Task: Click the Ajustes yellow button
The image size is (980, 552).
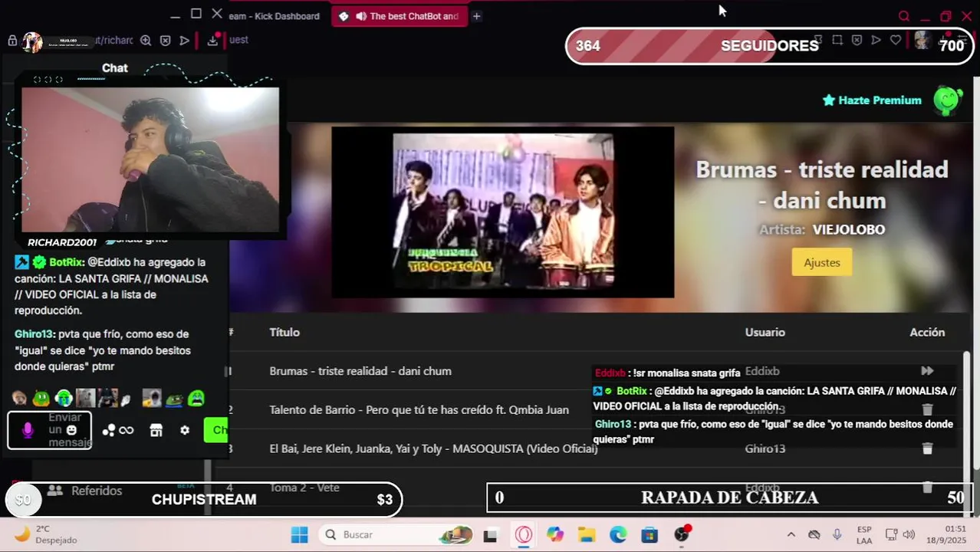Action: (x=822, y=262)
